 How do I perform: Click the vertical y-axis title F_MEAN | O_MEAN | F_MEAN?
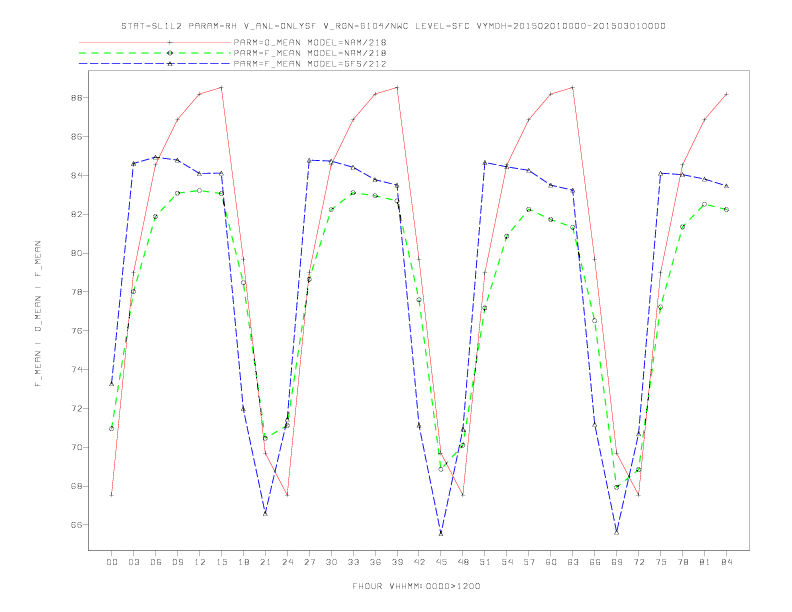tap(38, 314)
